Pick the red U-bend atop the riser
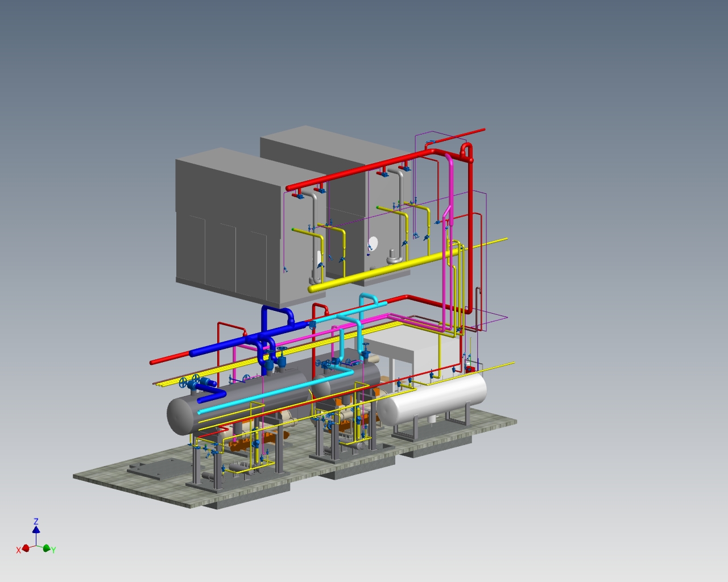The height and width of the screenshot is (582, 728). pyautogui.click(x=467, y=149)
